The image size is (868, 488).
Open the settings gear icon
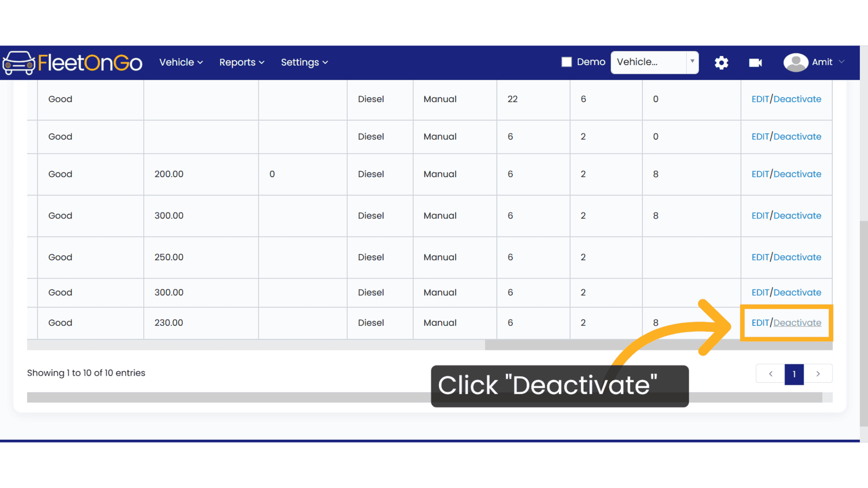tap(722, 63)
